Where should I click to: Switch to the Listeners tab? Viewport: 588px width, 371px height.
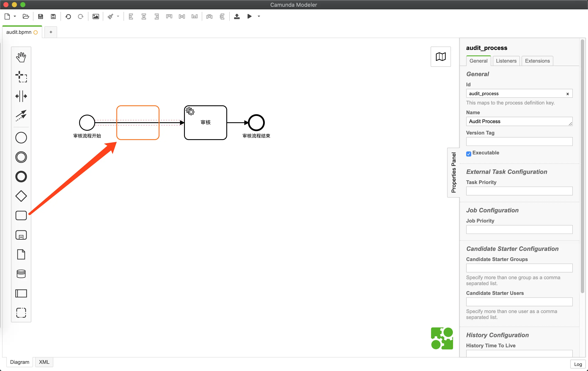pyautogui.click(x=506, y=61)
